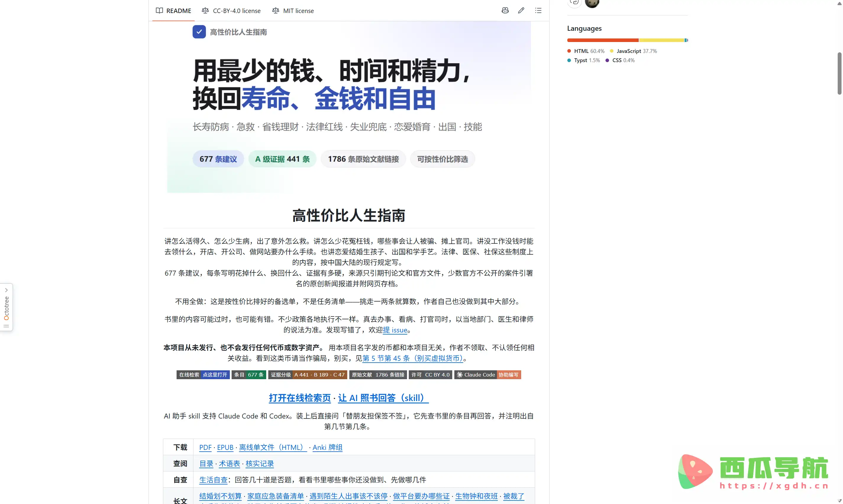
Task: Click the 条目 677 条 badge
Action: coord(249,375)
